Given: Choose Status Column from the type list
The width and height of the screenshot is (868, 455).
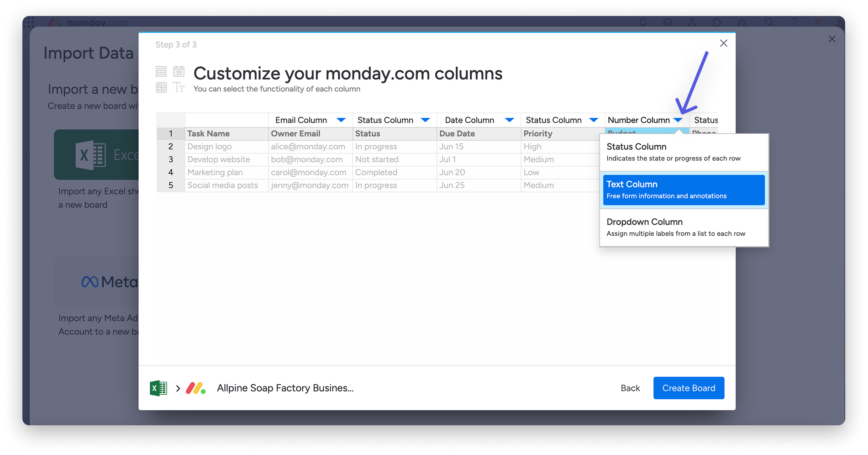Looking at the screenshot, I should [684, 152].
